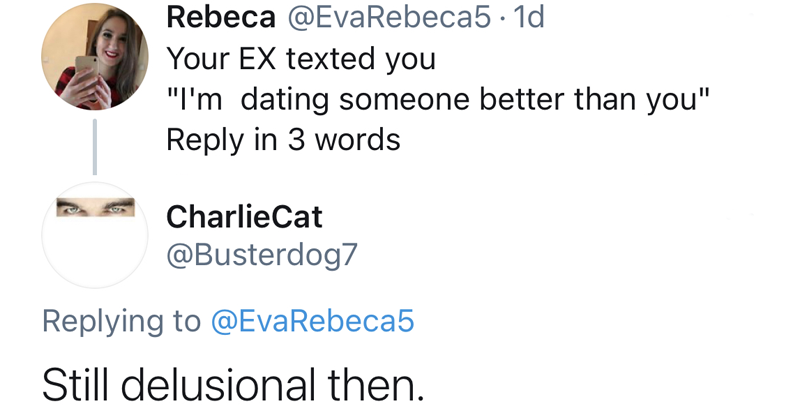
Task: Click the eyes image inside CharlieCat's avatar
Action: point(94,209)
